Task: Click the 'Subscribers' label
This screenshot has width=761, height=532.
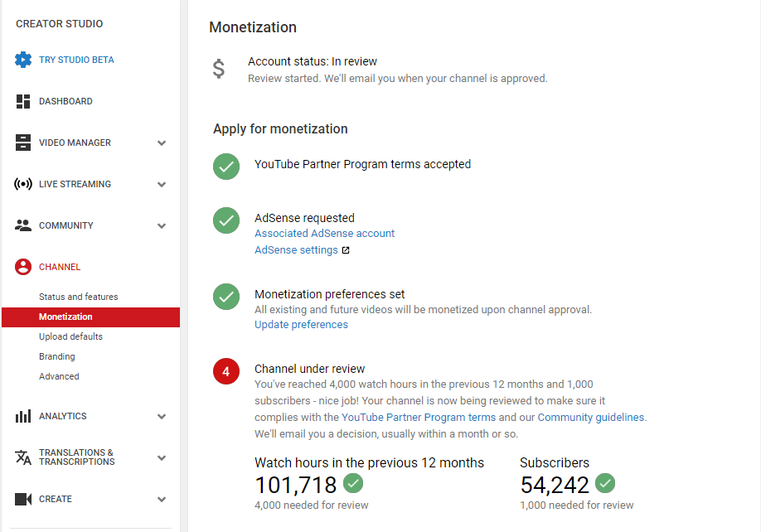Action: pyautogui.click(x=555, y=462)
